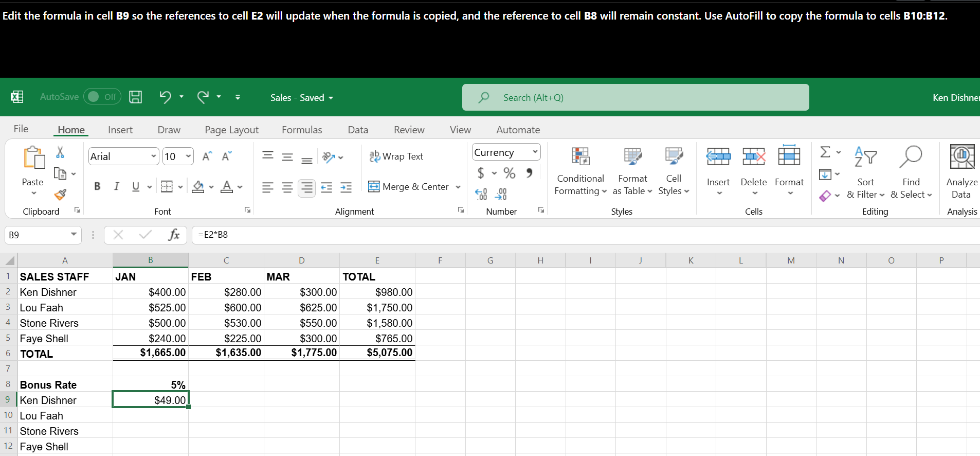Viewport: 980px width, 456px height.
Task: Click the Insert Function fx icon
Action: (x=174, y=235)
